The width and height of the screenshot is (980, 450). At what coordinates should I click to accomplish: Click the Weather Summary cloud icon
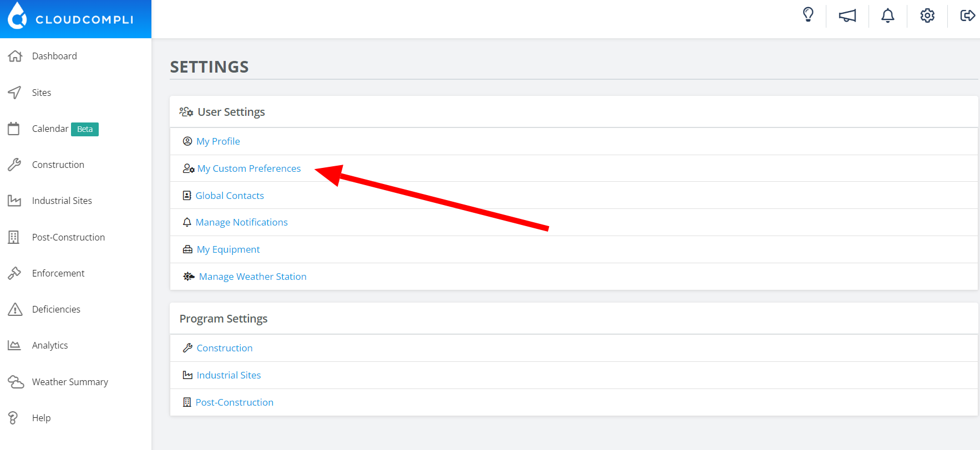(16, 382)
